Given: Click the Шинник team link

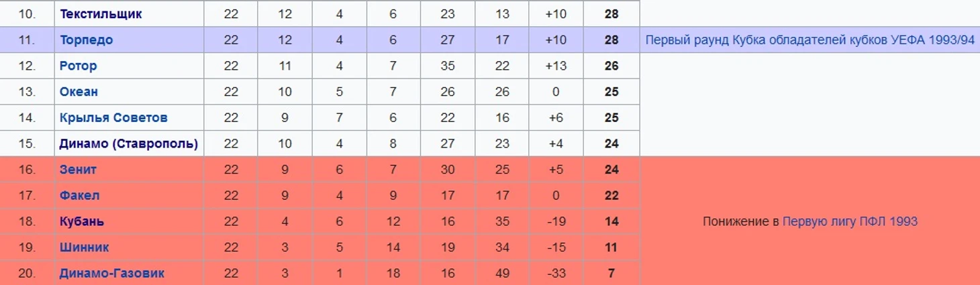Looking at the screenshot, I should [x=84, y=247].
